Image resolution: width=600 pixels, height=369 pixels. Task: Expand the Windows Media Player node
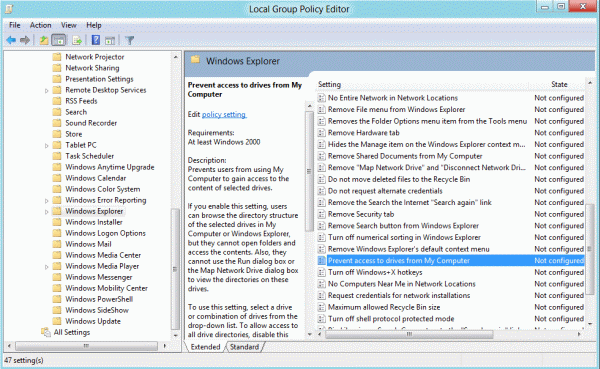tap(46, 267)
